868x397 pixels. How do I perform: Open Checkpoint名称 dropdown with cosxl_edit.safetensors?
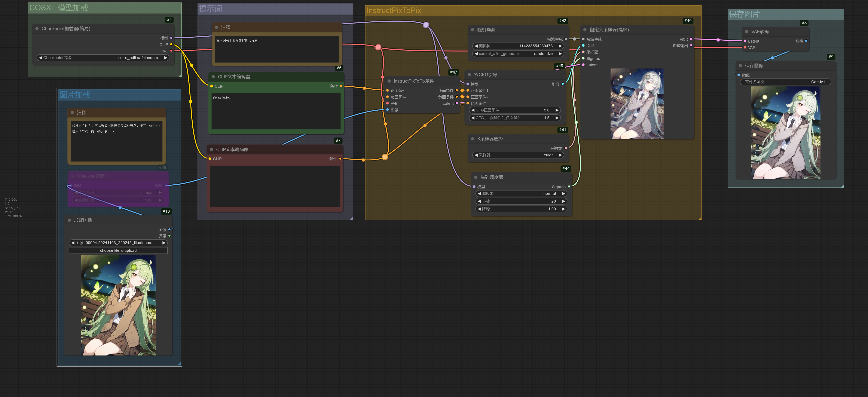(103, 58)
